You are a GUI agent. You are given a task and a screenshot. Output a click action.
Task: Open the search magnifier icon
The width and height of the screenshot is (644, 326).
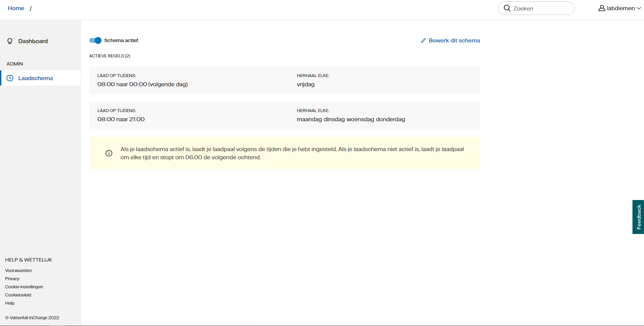pyautogui.click(x=507, y=8)
